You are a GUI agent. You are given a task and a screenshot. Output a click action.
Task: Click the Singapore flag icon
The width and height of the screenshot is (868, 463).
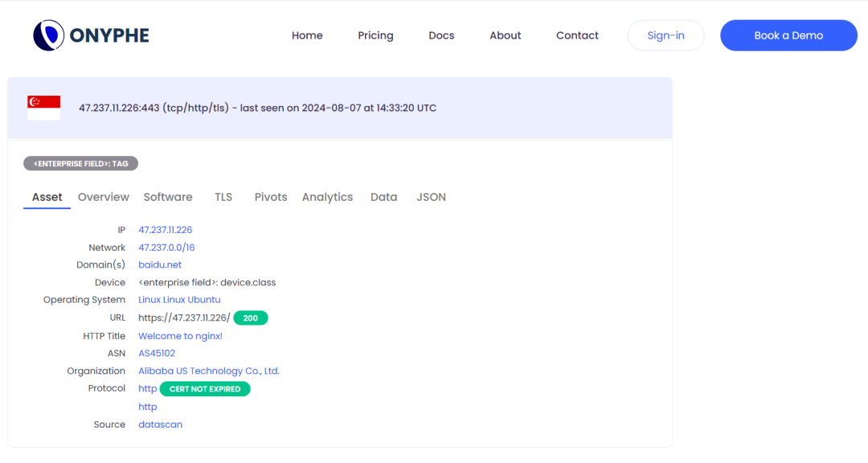tap(43, 108)
